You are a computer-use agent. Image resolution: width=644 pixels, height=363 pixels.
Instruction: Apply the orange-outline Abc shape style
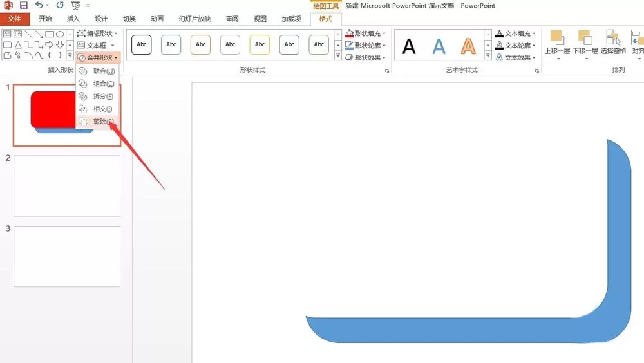coord(200,45)
